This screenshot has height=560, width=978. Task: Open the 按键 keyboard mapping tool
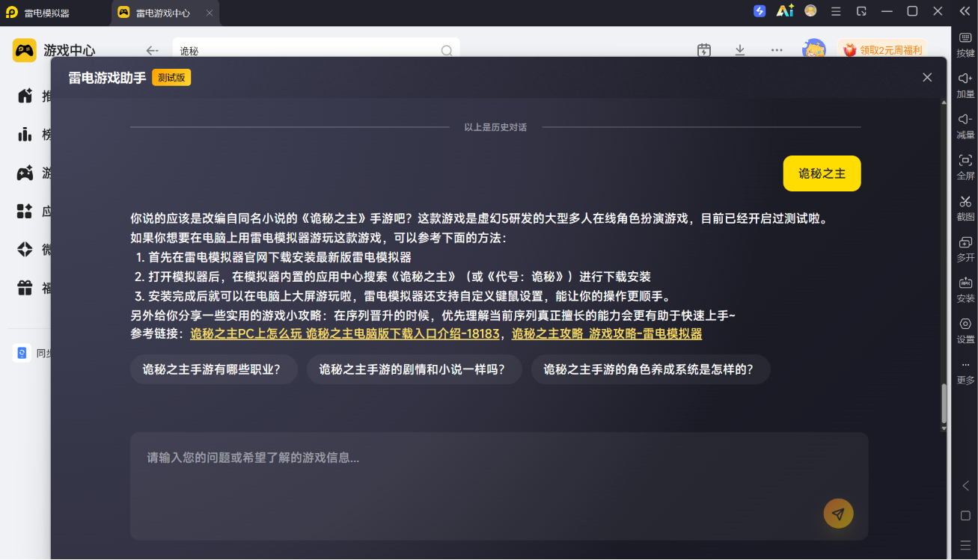click(x=965, y=45)
